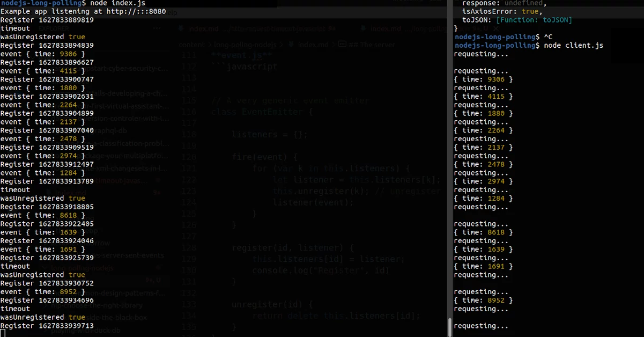Screen dimensions: 644x337
Task: Select the 'Register 1627833894839' line
Action: (x=47, y=46)
